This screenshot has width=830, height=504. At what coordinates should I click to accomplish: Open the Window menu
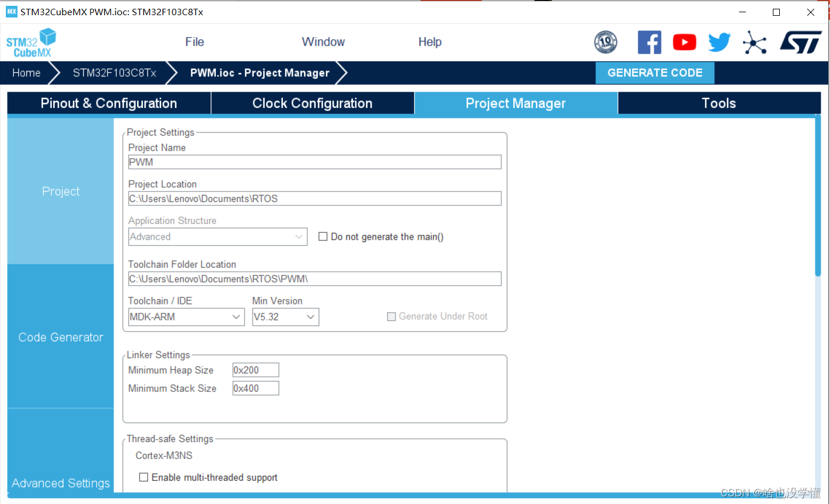point(323,42)
